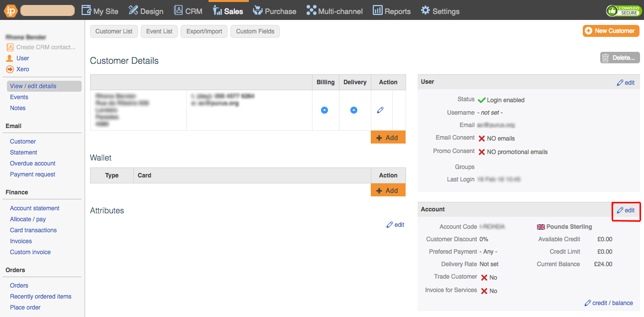Open Account statement under Finance
The height and width of the screenshot is (317, 644).
[x=35, y=208]
